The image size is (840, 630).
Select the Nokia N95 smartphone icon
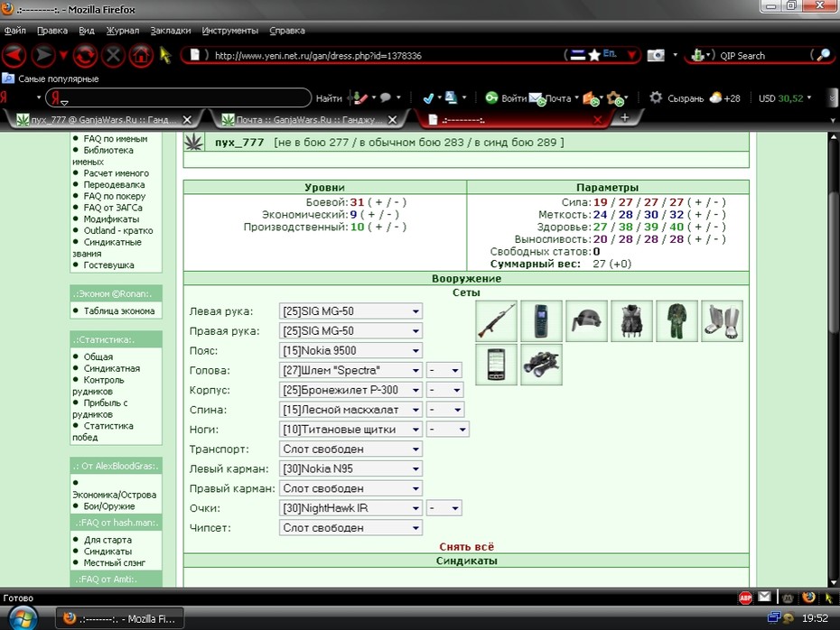(x=496, y=365)
